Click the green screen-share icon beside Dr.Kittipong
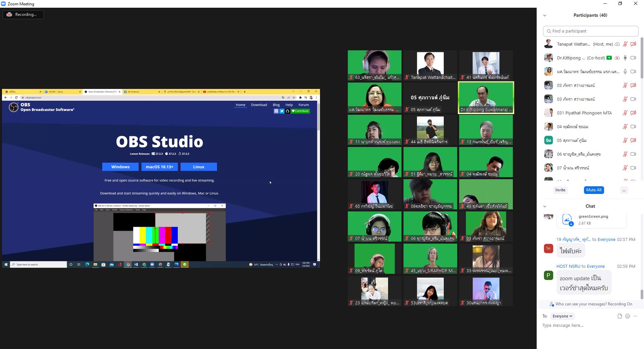The height and width of the screenshot is (349, 644). (x=609, y=58)
